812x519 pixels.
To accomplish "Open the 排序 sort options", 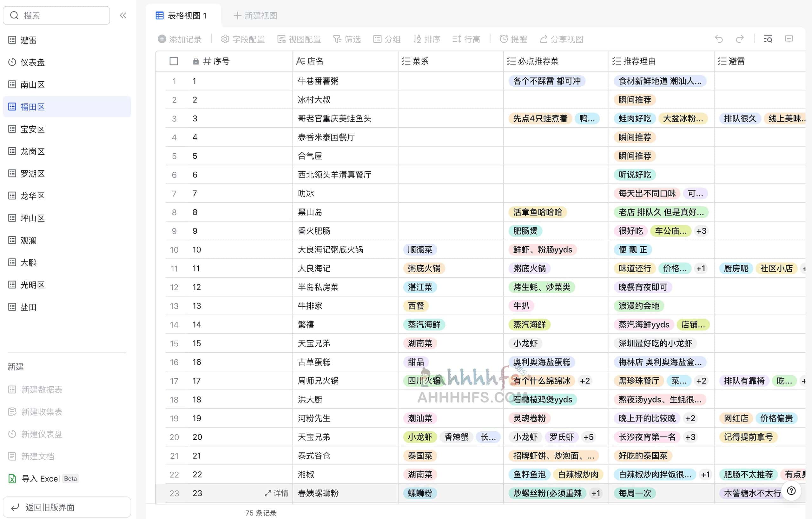I will [426, 39].
